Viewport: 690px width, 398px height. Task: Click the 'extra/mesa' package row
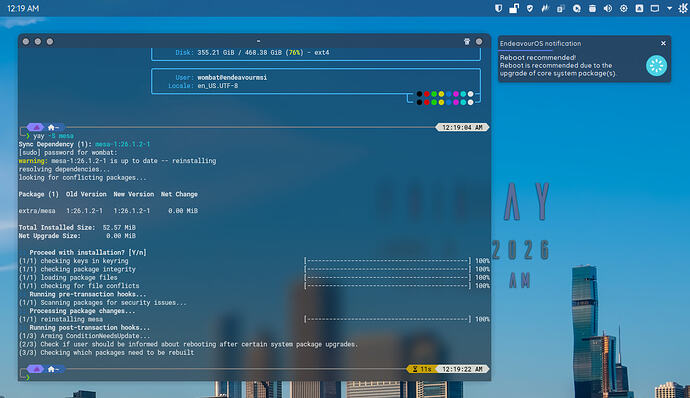tap(108, 211)
